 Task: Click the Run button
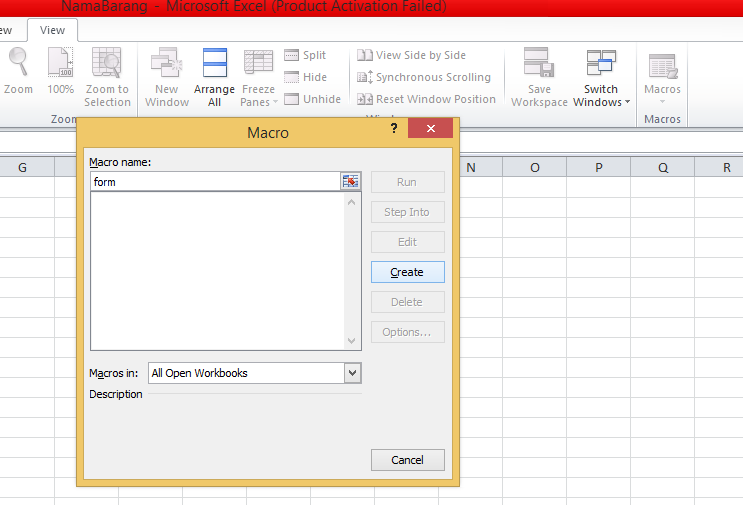(x=408, y=182)
